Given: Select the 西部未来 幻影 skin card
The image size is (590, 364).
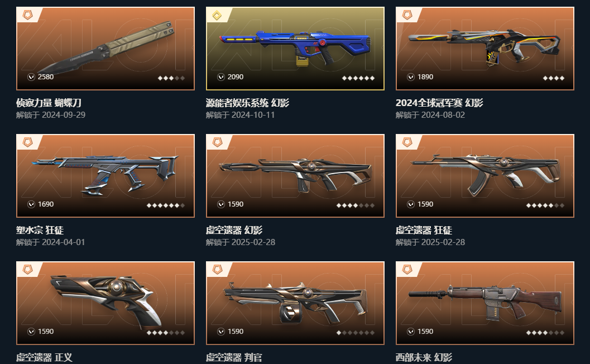Looking at the screenshot, I should (485, 303).
